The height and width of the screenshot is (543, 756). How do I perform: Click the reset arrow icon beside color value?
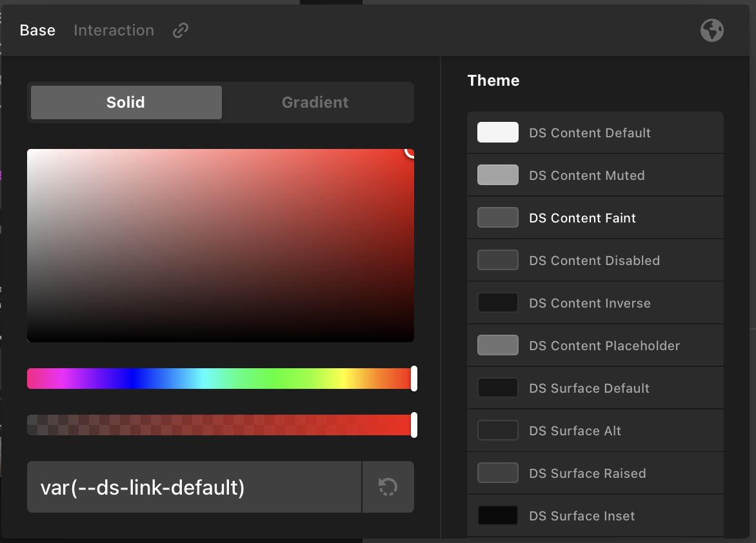tap(388, 487)
